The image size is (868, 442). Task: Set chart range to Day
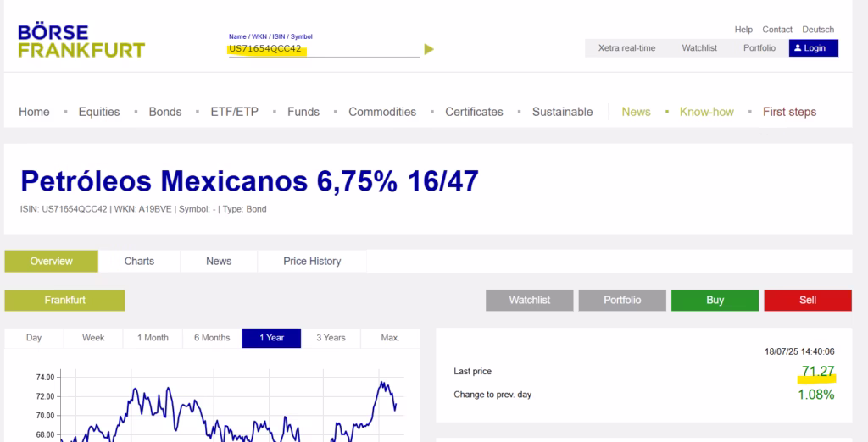34,338
